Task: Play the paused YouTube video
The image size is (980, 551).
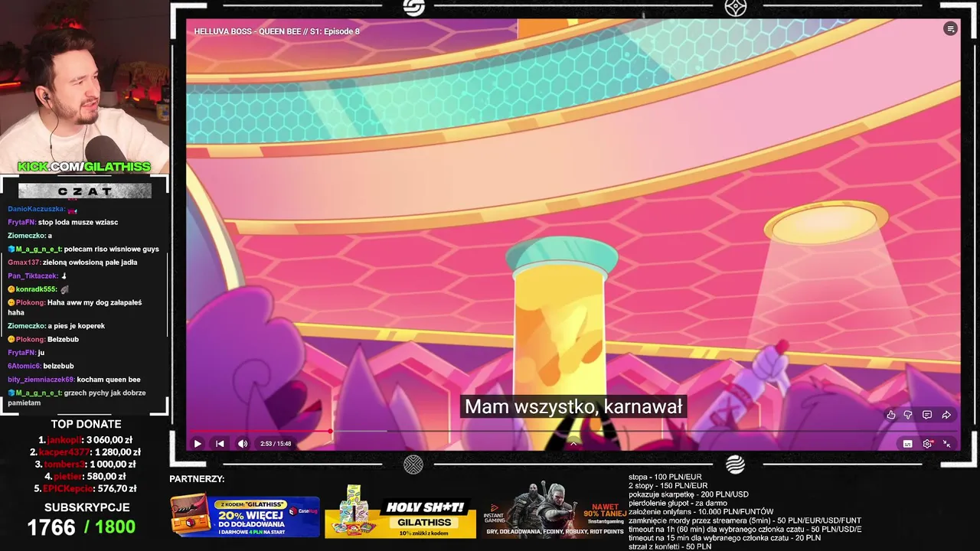Action: (198, 444)
